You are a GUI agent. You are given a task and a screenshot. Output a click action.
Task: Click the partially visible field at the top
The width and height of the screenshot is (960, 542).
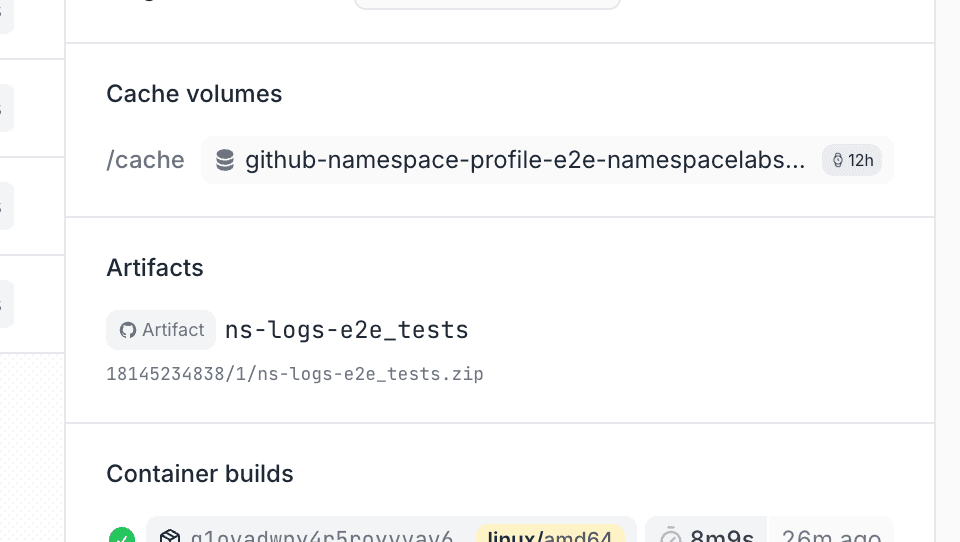point(487,4)
